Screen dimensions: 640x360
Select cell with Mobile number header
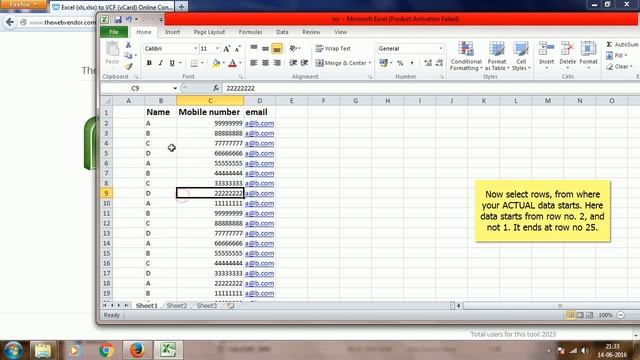210,112
